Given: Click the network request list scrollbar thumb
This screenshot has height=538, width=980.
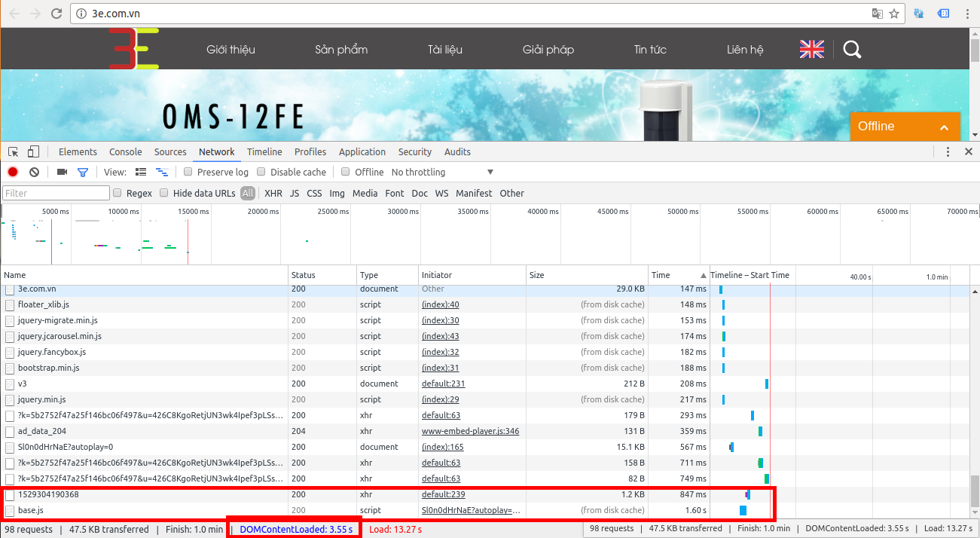Looking at the screenshot, I should tap(974, 491).
